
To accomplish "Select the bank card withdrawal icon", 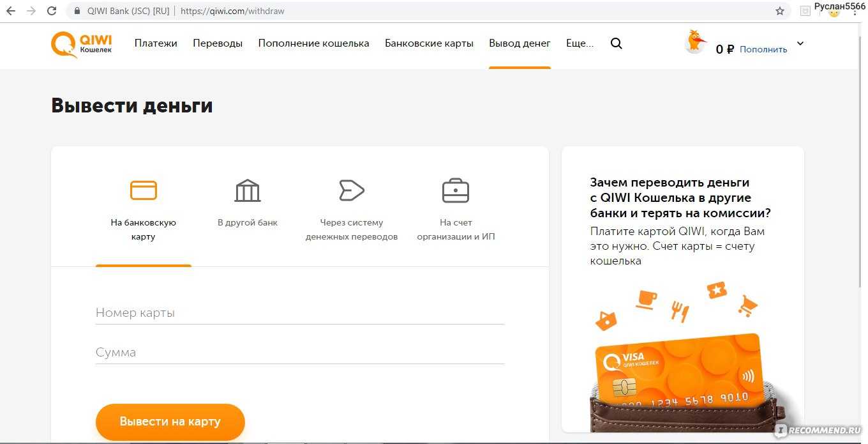I will [144, 190].
